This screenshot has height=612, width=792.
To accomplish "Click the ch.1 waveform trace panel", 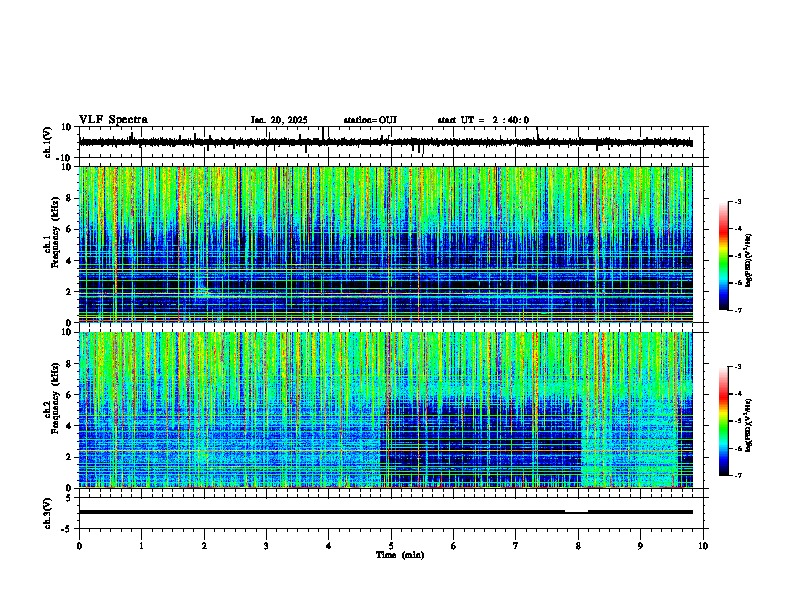I will (393, 142).
